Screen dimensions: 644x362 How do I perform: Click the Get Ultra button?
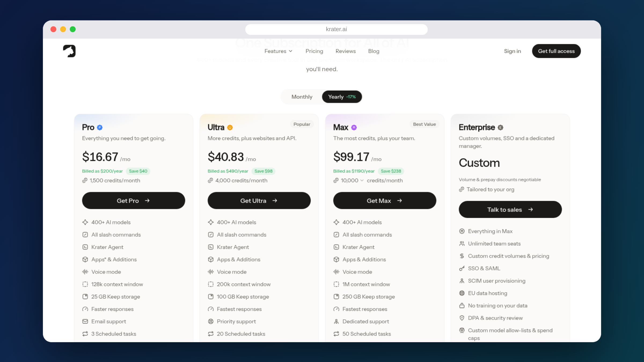point(259,201)
